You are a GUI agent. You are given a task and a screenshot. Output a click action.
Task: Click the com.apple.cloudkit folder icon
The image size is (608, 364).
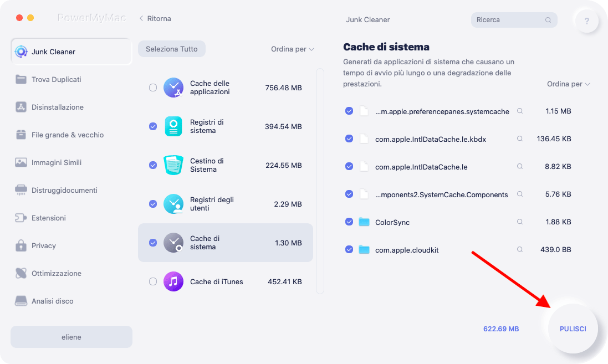(364, 250)
